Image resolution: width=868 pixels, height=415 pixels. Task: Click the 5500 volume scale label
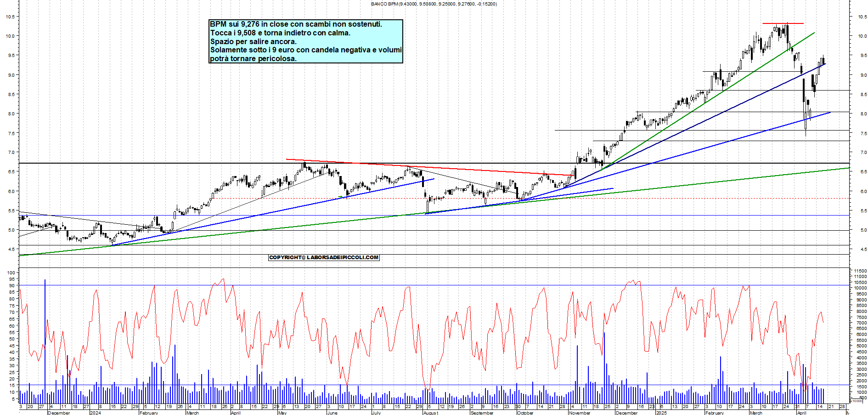pos(862,340)
